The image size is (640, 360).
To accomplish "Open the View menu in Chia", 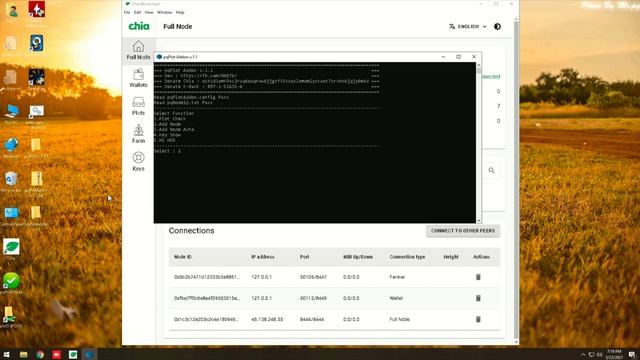I will [149, 12].
